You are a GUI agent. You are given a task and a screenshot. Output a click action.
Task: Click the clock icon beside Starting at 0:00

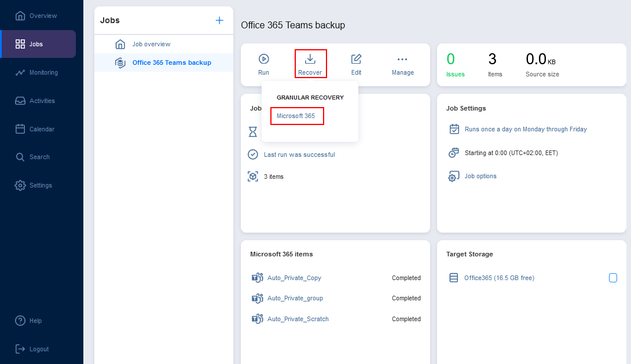454,153
